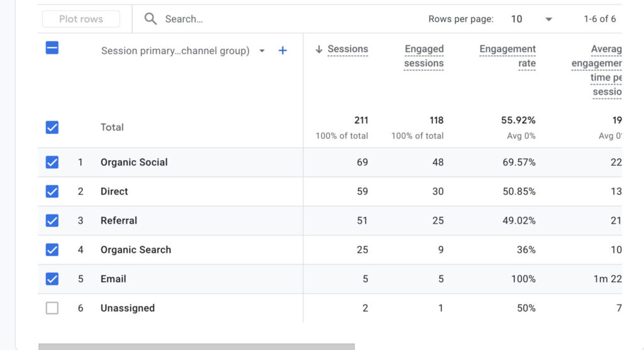
Task: Open Session primary channel group dropdown
Action: point(262,51)
